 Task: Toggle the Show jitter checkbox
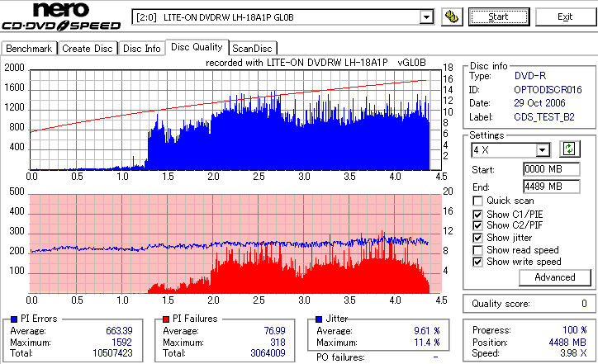click(477, 239)
